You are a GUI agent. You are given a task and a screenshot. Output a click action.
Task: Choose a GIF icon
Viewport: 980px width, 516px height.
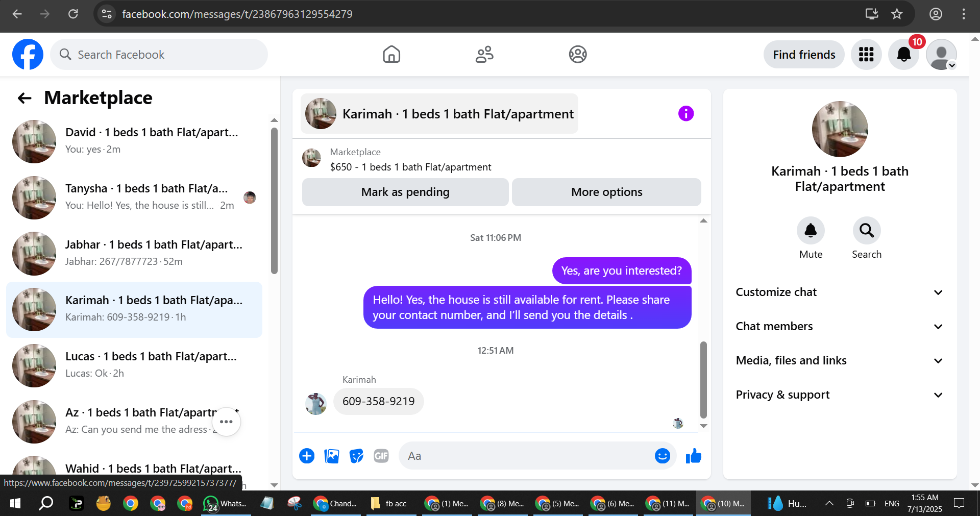coord(381,456)
